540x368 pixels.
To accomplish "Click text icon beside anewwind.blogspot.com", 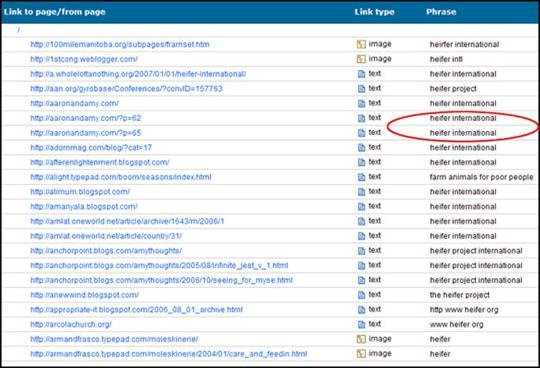I will click(361, 295).
